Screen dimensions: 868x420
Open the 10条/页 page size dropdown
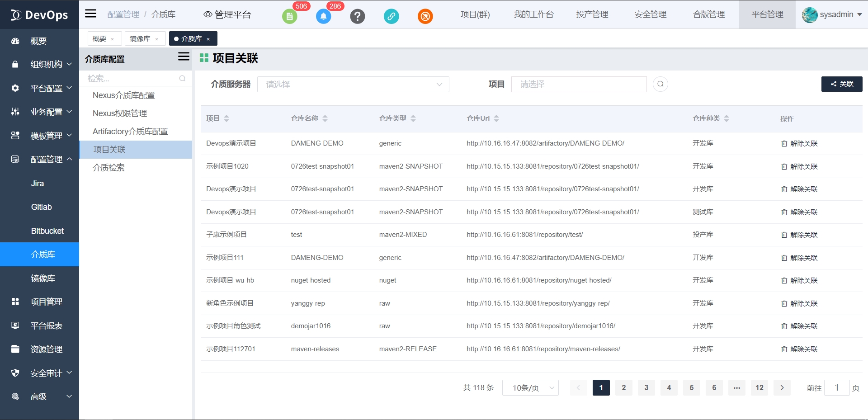pyautogui.click(x=530, y=388)
